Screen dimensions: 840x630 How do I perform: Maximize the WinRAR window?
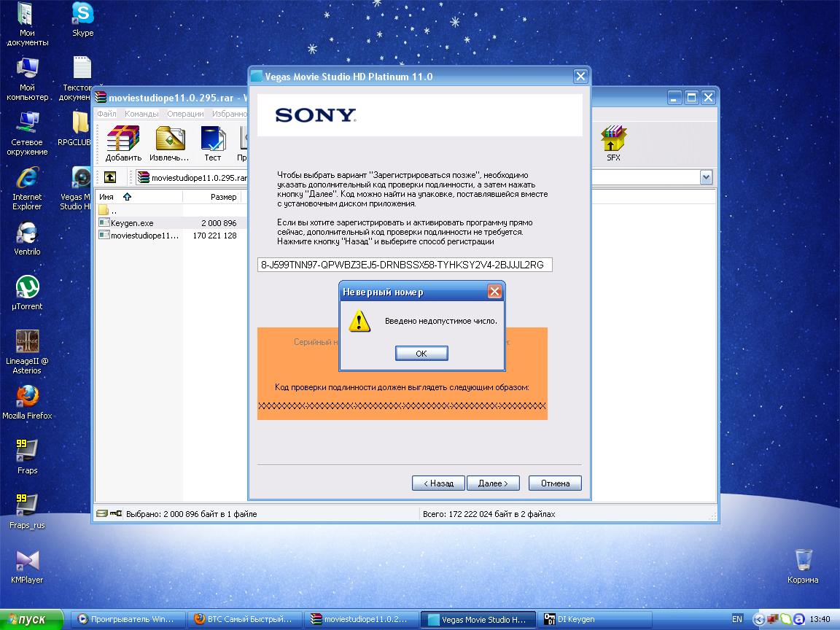pyautogui.click(x=691, y=98)
